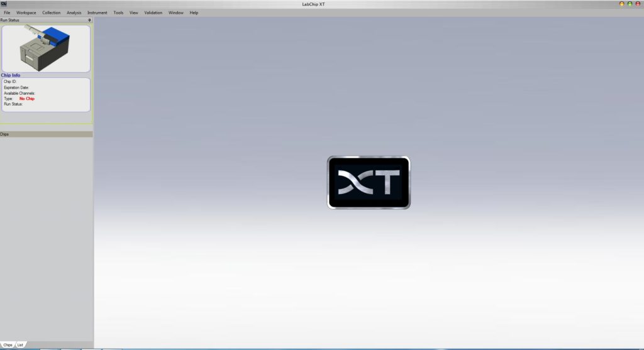This screenshot has height=350, width=644.
Task: Open the Help menu
Action: pos(194,13)
